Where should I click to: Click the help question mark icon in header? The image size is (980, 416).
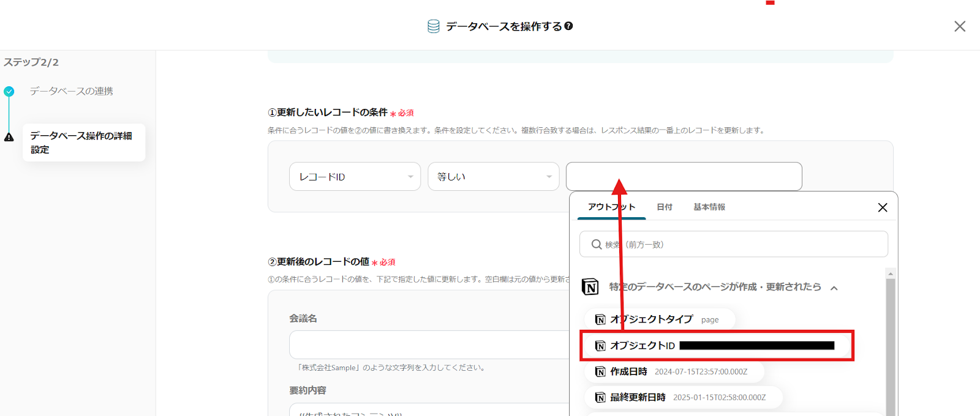point(568,26)
